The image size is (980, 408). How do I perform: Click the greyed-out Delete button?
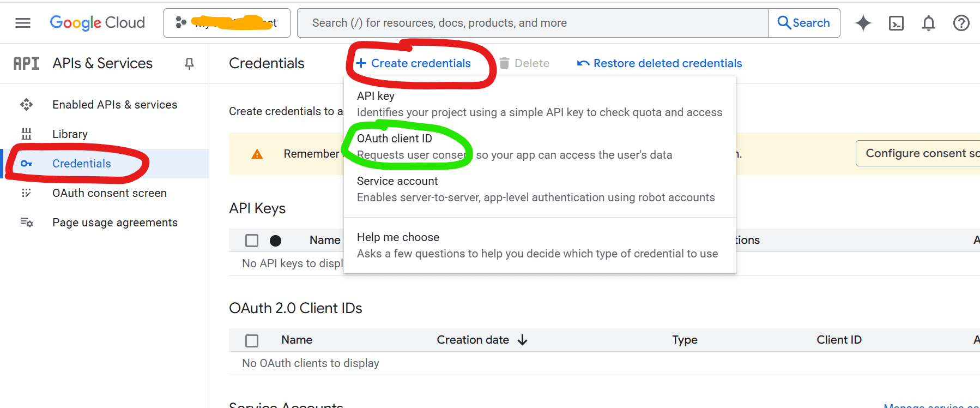(x=524, y=63)
